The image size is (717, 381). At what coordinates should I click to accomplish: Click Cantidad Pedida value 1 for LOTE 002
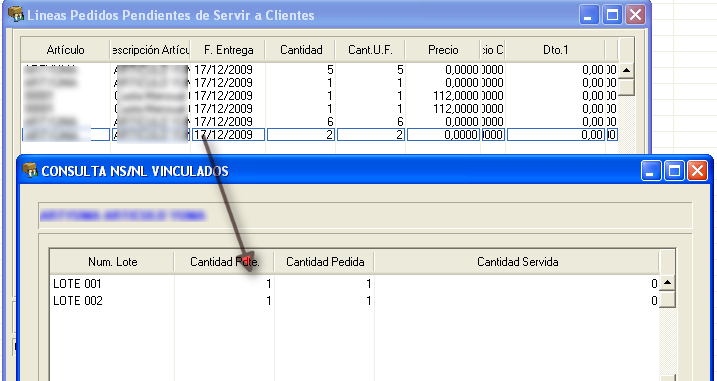click(325, 301)
